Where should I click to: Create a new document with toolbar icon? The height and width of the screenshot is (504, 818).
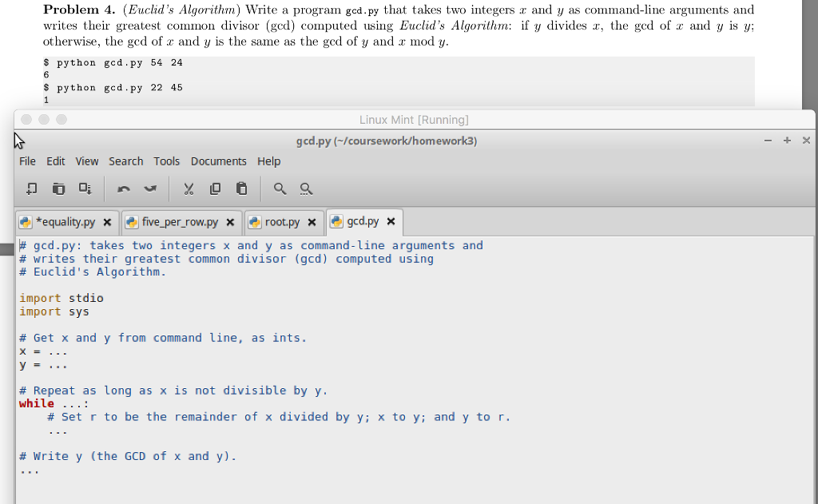click(31, 189)
